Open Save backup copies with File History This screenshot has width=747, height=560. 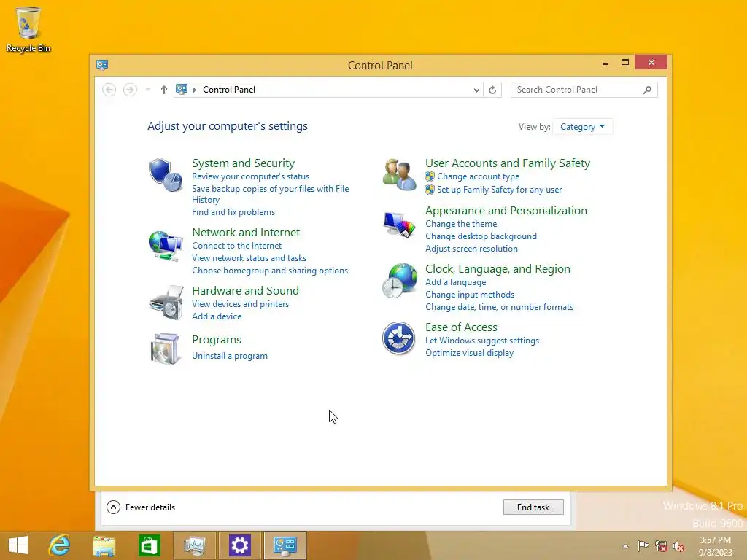(270, 194)
